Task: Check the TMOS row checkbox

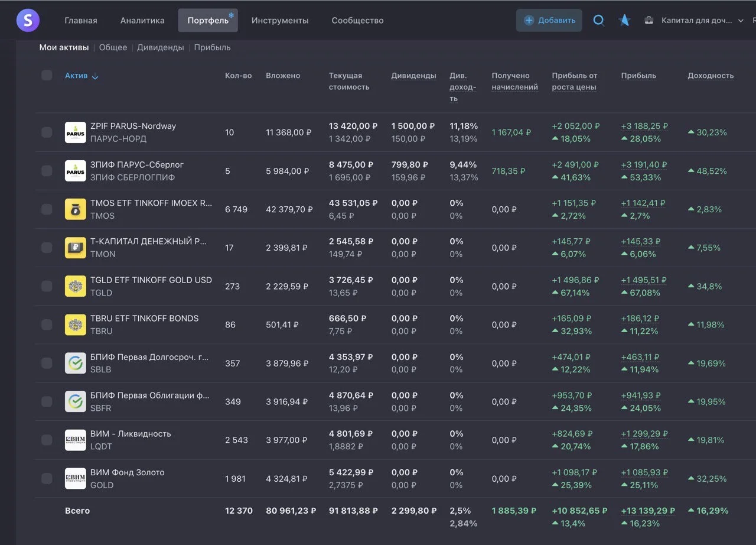Action: pyautogui.click(x=47, y=209)
